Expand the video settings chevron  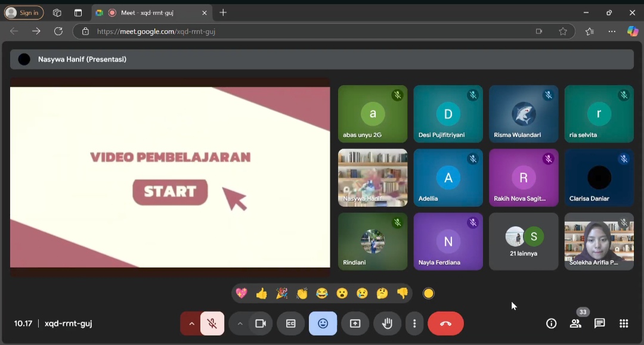tap(240, 324)
